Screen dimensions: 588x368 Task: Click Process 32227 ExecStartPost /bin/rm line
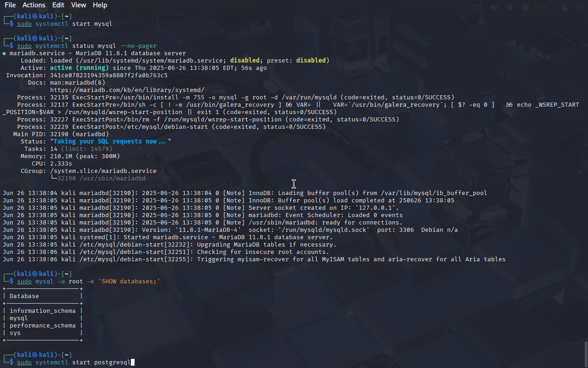coord(208,119)
